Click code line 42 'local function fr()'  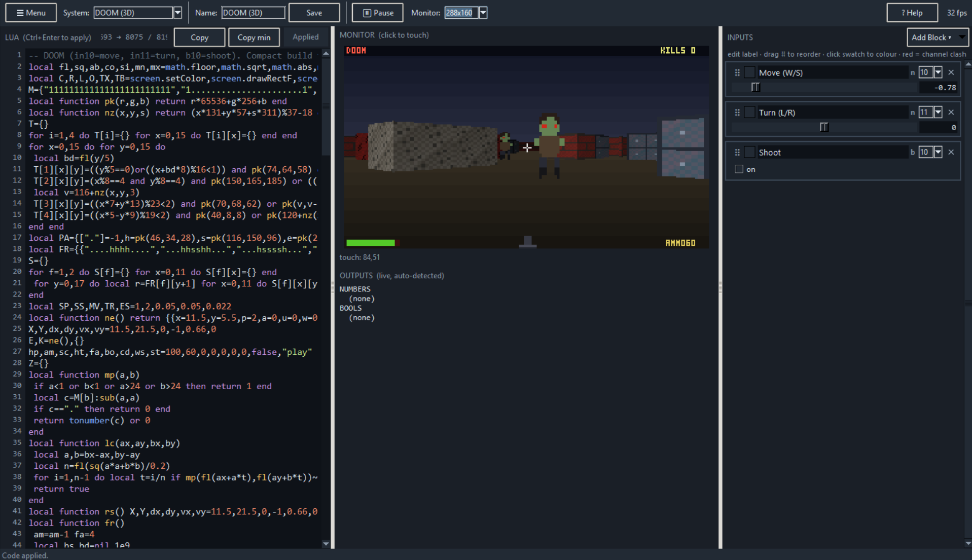click(x=77, y=522)
